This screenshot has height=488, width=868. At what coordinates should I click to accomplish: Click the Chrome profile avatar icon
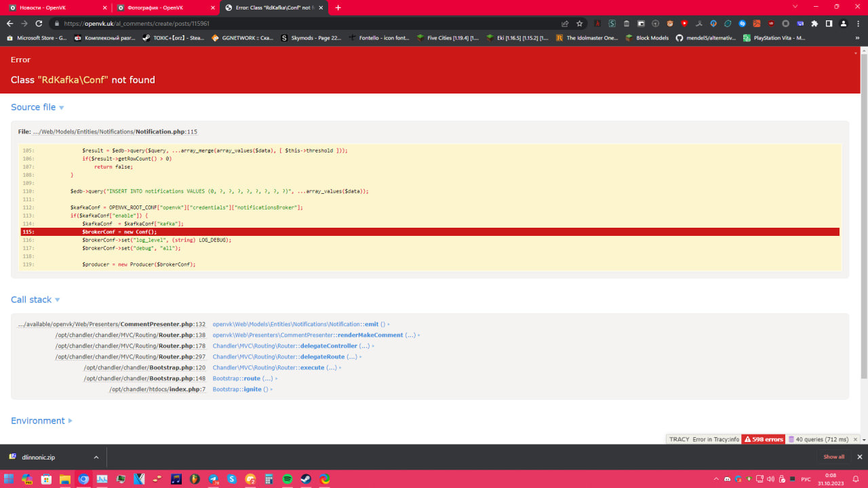click(844, 23)
